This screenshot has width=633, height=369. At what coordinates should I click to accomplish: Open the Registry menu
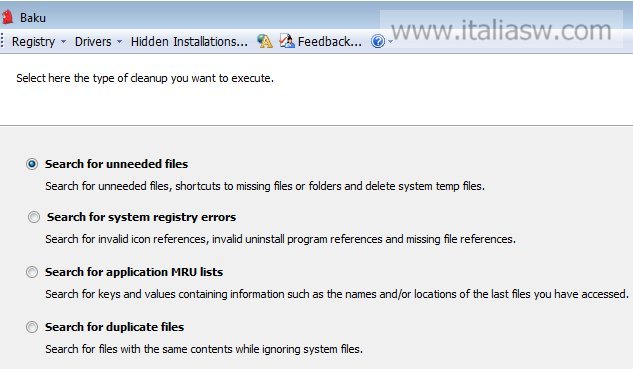[34, 42]
